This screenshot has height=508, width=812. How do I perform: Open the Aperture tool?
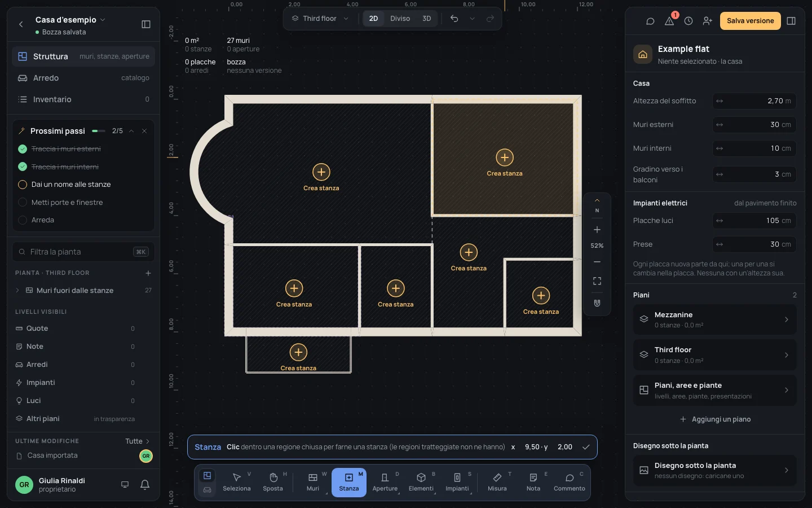pyautogui.click(x=385, y=483)
